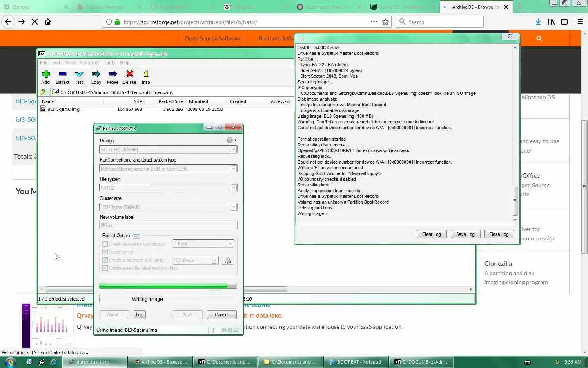Viewport: 588px width, 368px height.
Task: Click the Log button in Rufus
Action: (140, 315)
